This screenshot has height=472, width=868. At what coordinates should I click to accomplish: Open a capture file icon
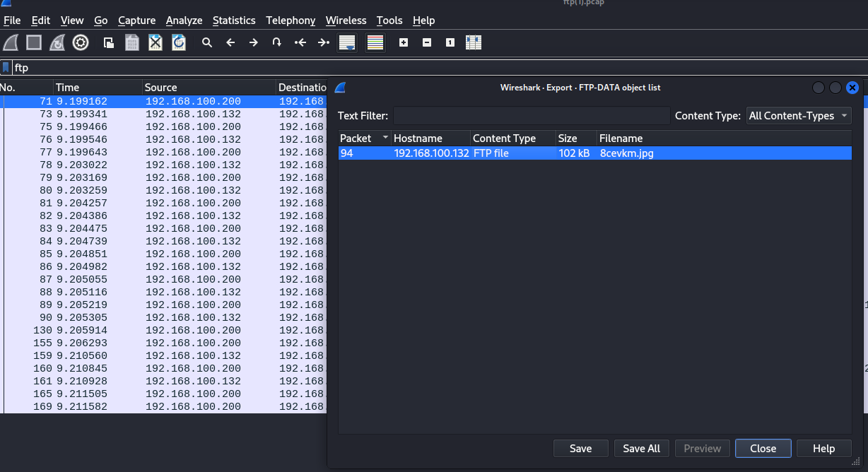coord(109,42)
